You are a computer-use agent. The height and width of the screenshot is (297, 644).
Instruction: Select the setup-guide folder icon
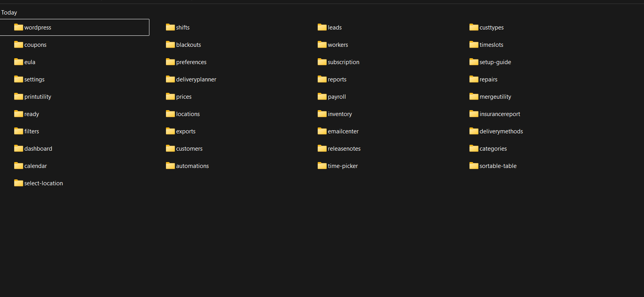(x=474, y=62)
